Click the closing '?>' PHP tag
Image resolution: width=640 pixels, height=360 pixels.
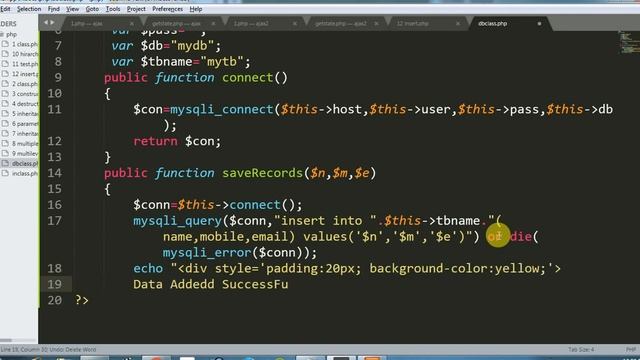[82, 300]
